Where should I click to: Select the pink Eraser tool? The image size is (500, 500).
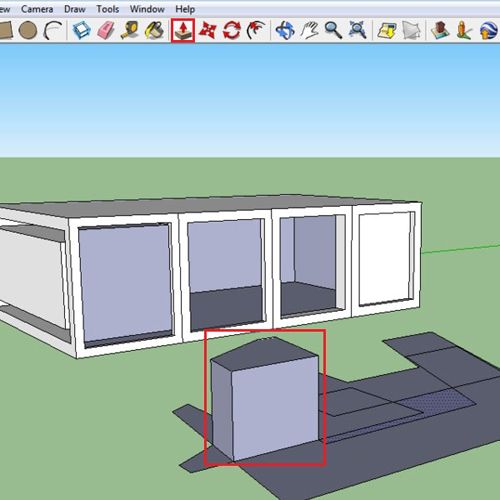point(106,30)
